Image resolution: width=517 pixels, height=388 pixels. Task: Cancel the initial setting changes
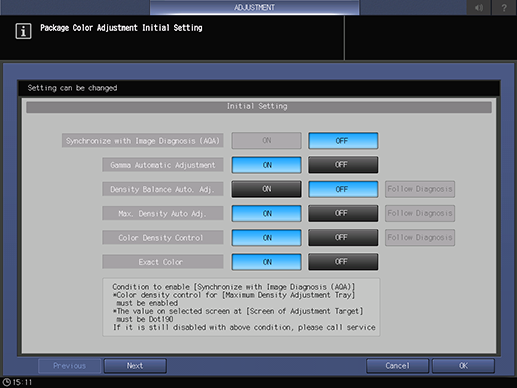click(x=397, y=366)
